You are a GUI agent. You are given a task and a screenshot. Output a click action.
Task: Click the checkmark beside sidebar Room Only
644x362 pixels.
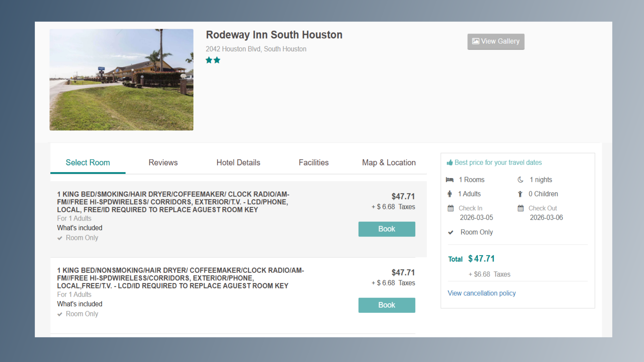click(x=450, y=232)
